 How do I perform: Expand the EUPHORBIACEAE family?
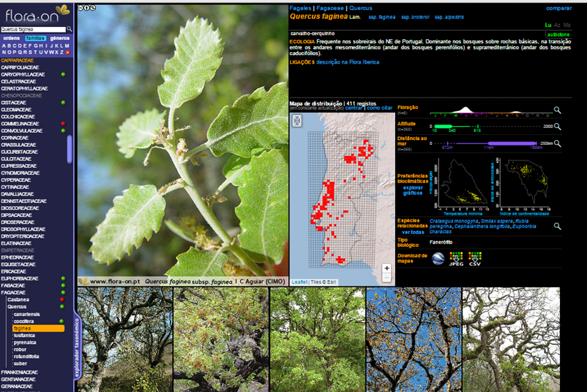click(20, 279)
